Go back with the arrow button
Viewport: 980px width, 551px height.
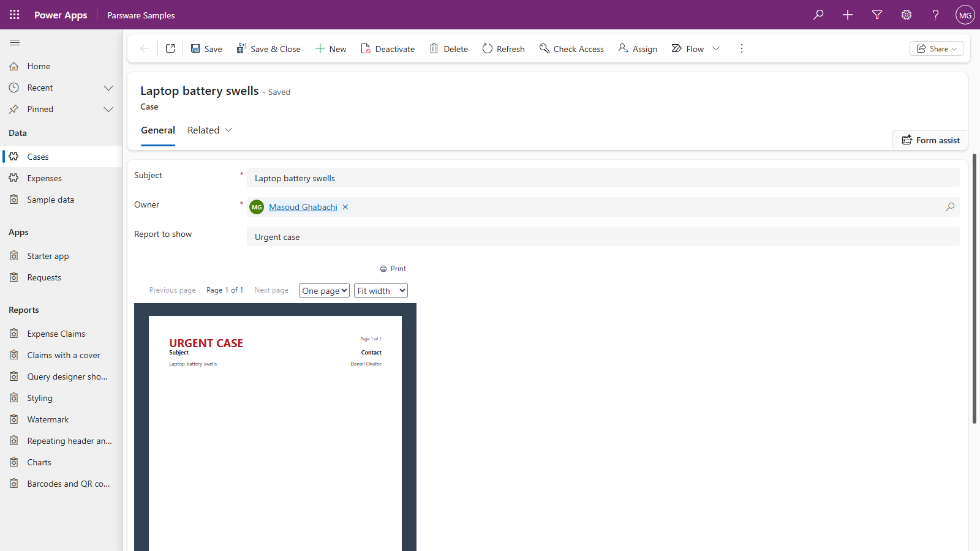pyautogui.click(x=145, y=48)
